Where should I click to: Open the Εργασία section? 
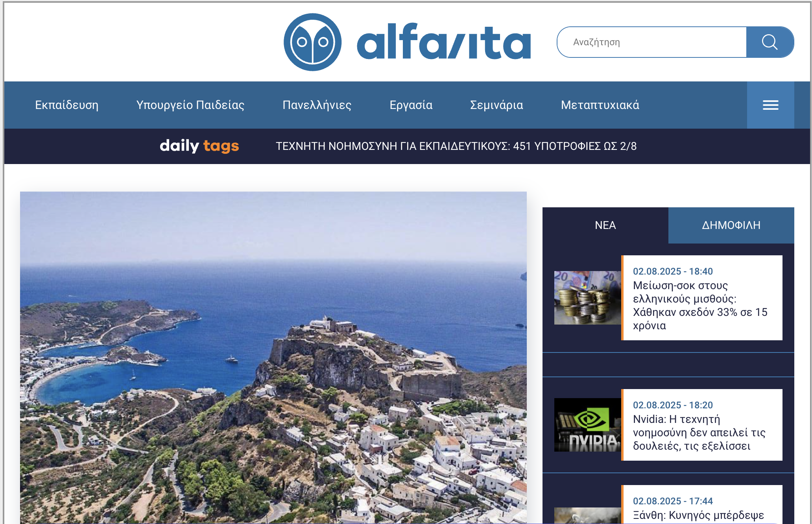[411, 105]
